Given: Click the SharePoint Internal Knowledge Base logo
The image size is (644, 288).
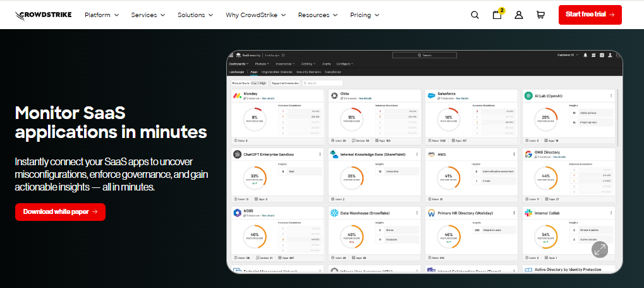Looking at the screenshot, I should click(334, 154).
